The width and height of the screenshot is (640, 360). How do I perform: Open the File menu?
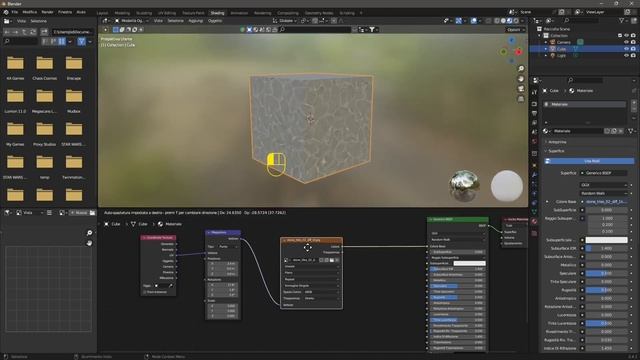tap(15, 12)
